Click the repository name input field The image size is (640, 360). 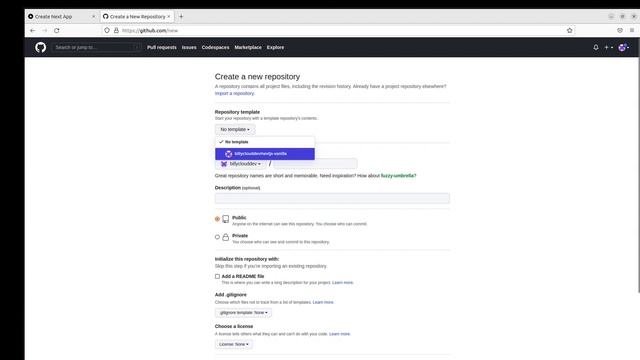(x=316, y=164)
